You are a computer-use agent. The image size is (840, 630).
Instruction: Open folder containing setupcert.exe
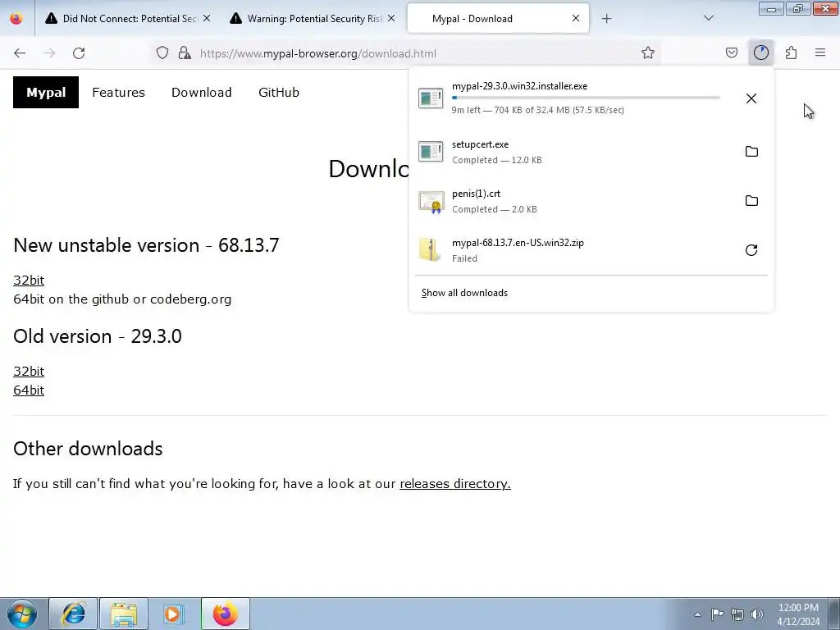click(x=751, y=152)
